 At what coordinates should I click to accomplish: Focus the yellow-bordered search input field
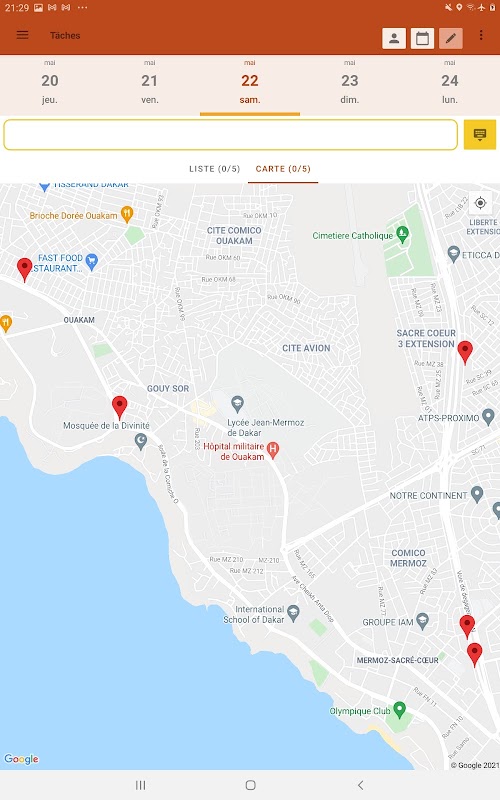click(231, 135)
